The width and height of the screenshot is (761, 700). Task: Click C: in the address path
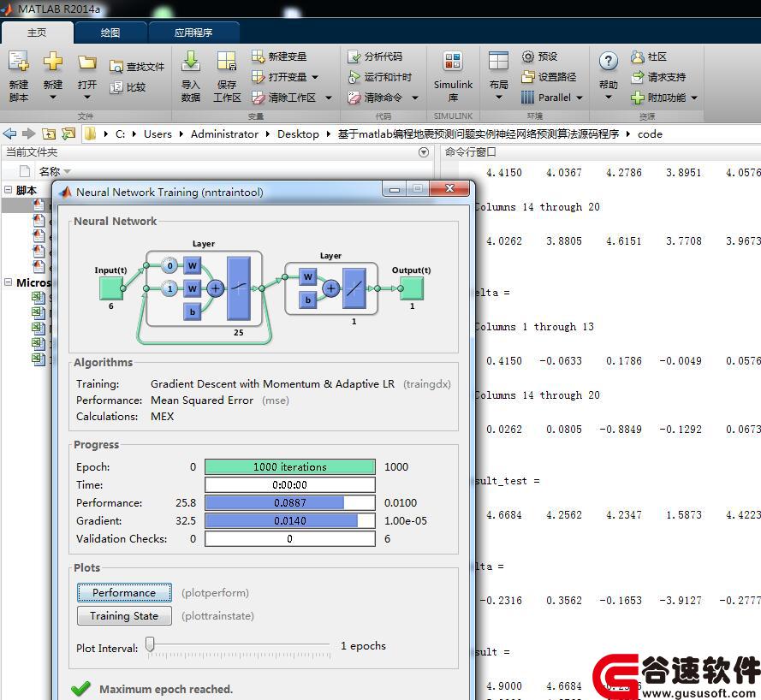point(120,133)
